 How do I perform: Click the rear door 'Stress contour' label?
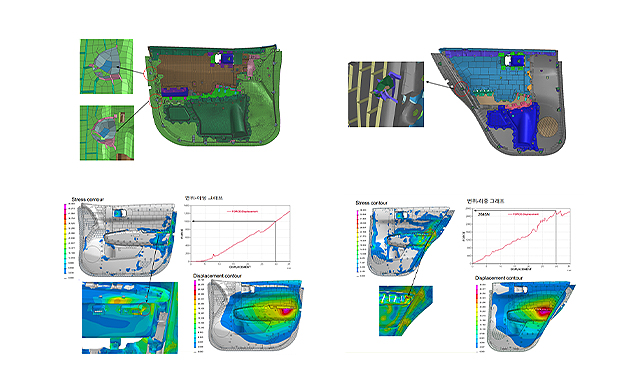(371, 203)
